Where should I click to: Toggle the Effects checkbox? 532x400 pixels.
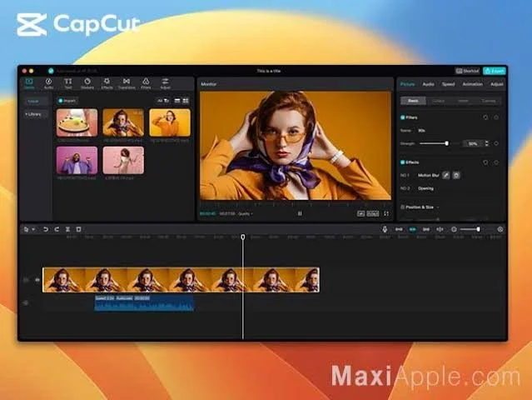pos(402,162)
